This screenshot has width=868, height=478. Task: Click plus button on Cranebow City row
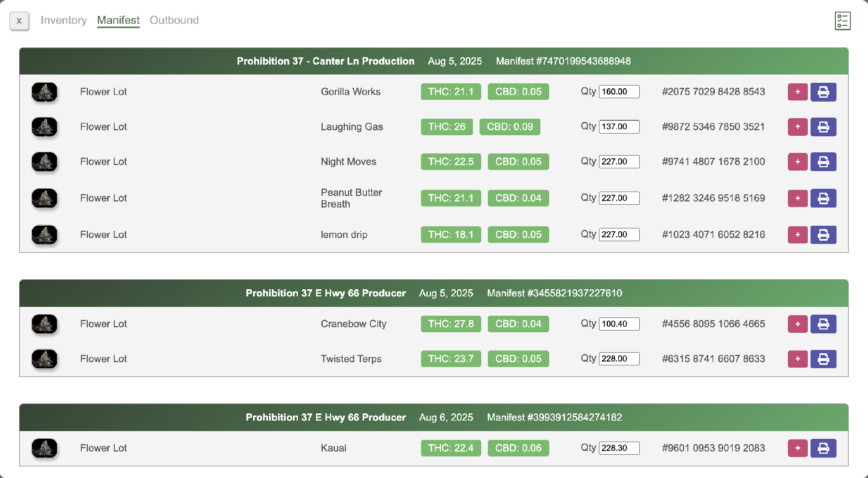(x=797, y=324)
